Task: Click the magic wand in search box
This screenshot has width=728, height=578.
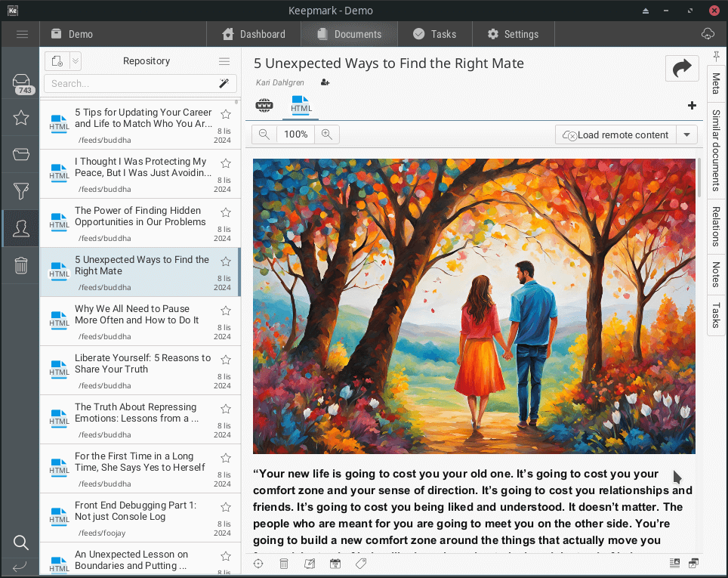Action: (224, 84)
